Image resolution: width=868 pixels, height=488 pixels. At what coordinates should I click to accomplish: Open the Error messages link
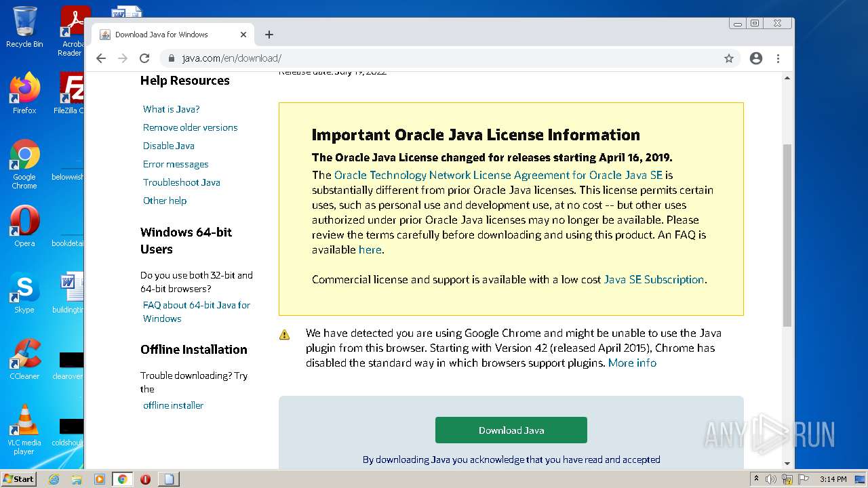pyautogui.click(x=176, y=164)
